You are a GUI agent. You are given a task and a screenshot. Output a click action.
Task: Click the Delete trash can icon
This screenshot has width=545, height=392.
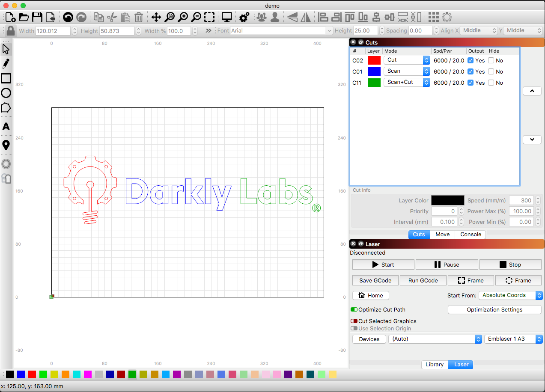[139, 17]
